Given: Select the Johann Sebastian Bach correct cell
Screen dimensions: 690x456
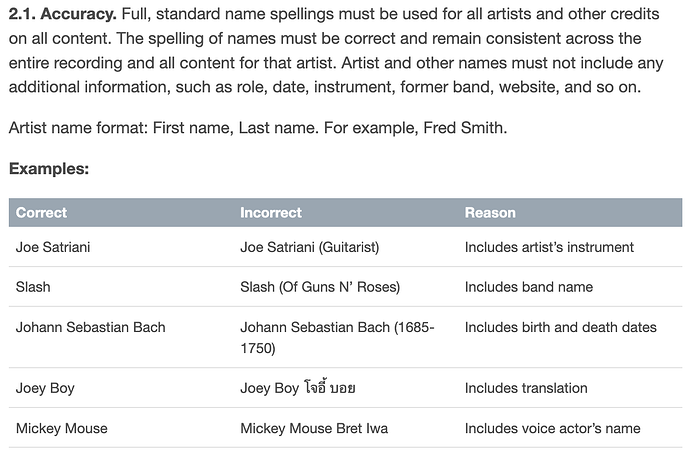Looking at the screenshot, I should [x=91, y=327].
